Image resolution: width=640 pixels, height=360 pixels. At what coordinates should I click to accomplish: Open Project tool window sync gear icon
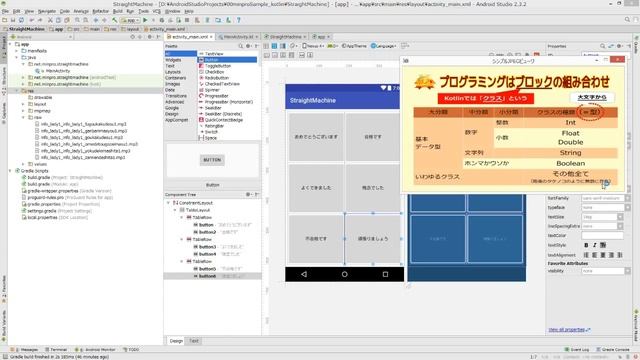[150, 37]
